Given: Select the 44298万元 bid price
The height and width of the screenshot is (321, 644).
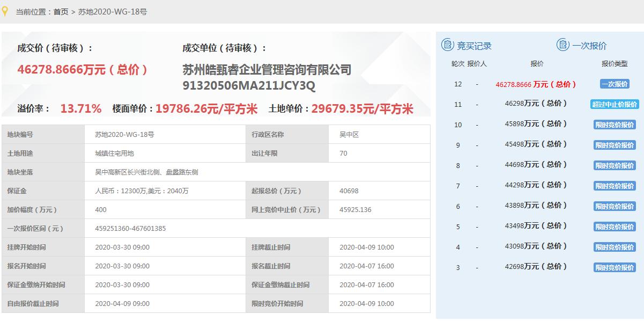Looking at the screenshot, I should point(537,185).
